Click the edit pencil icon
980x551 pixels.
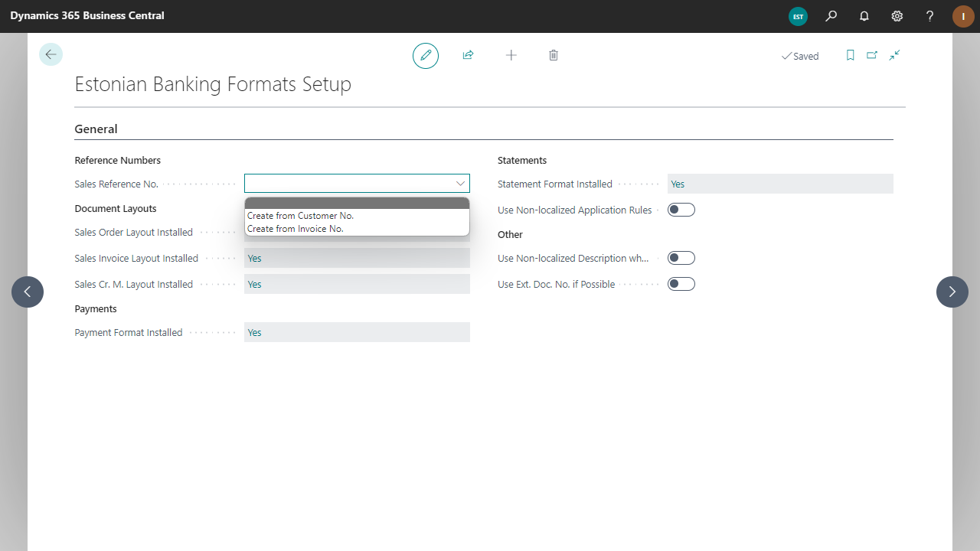(x=426, y=55)
